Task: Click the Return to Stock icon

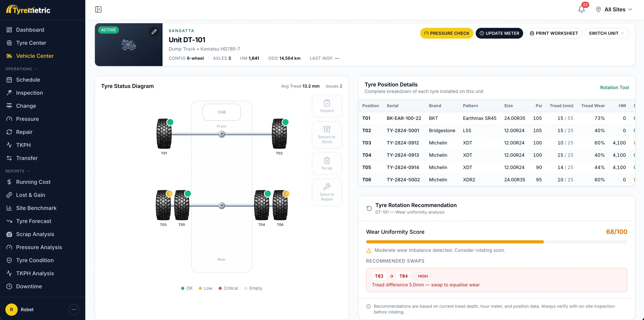Action: tap(327, 129)
